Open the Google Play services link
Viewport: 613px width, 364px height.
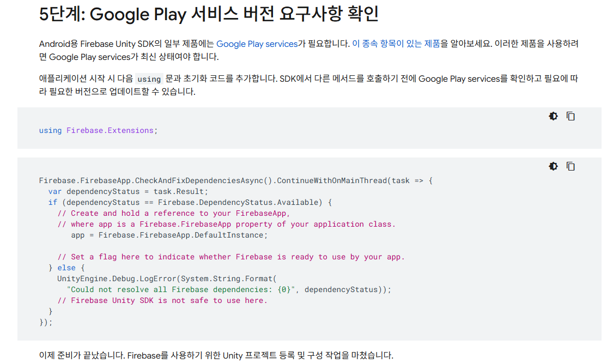257,44
